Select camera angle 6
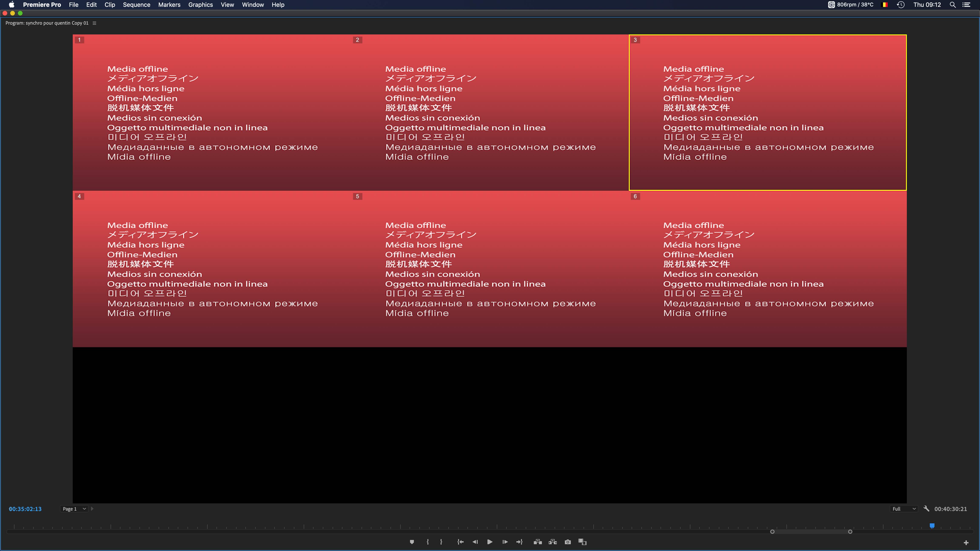The height and width of the screenshot is (551, 980). pos(768,269)
